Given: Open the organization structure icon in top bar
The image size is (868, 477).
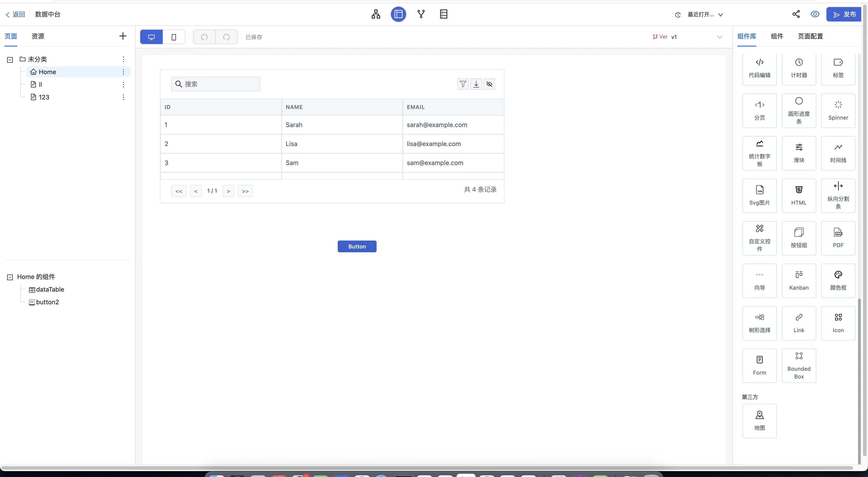Looking at the screenshot, I should pyautogui.click(x=376, y=14).
